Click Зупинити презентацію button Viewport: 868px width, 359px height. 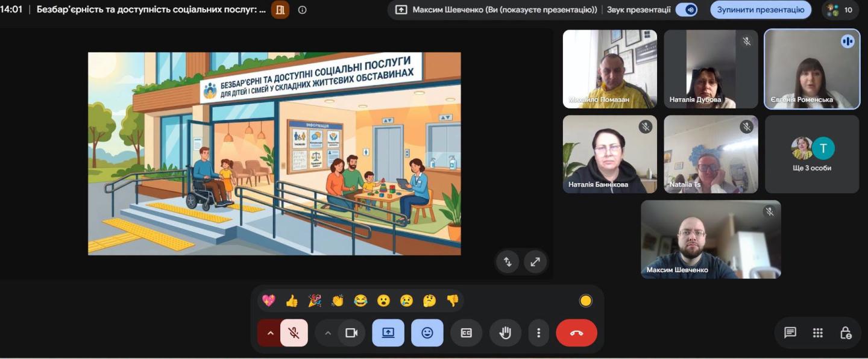[761, 10]
